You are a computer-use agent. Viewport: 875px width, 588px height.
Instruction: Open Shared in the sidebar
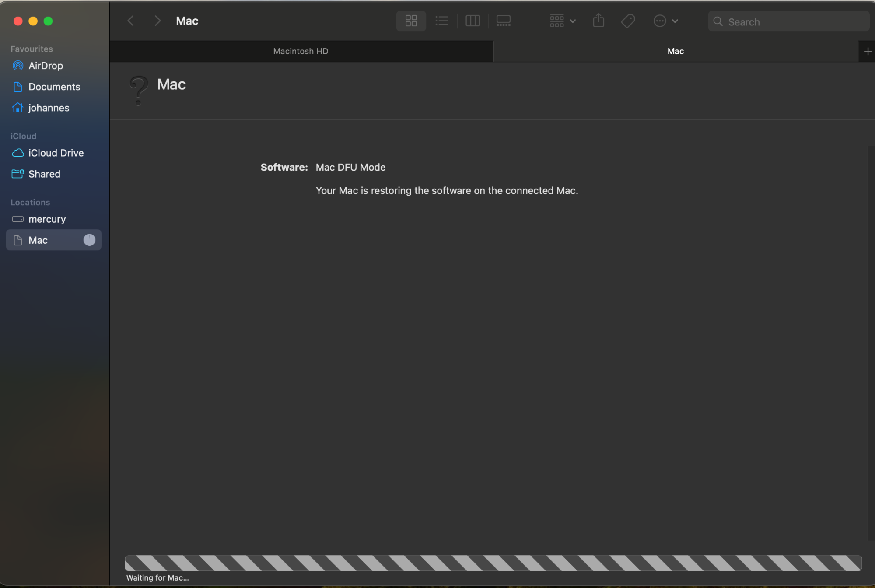[54, 174]
